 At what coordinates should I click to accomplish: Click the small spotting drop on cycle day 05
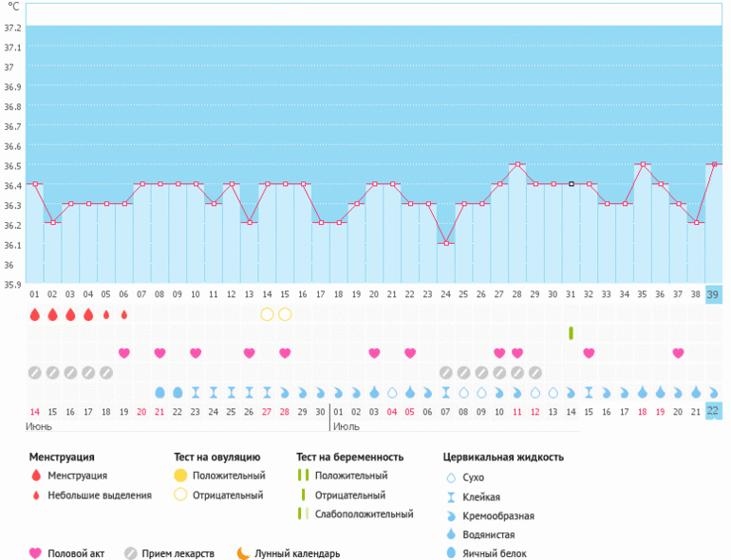tap(106, 314)
